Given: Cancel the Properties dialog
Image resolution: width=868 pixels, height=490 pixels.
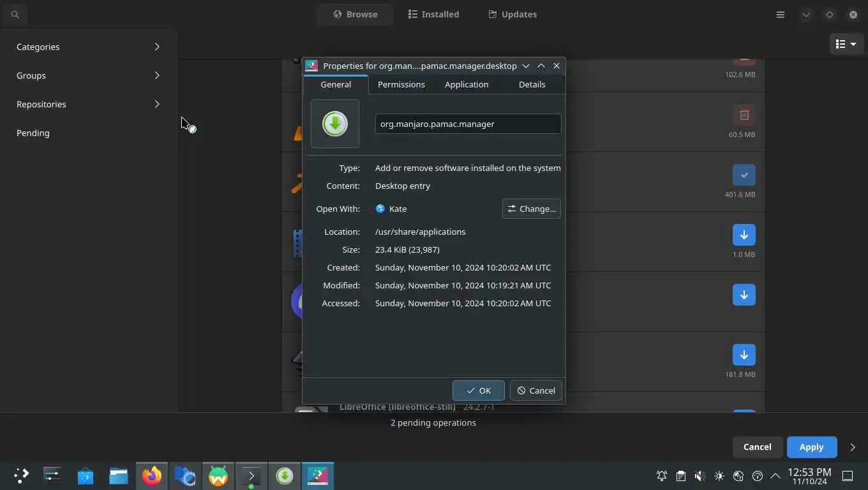Looking at the screenshot, I should 536,390.
